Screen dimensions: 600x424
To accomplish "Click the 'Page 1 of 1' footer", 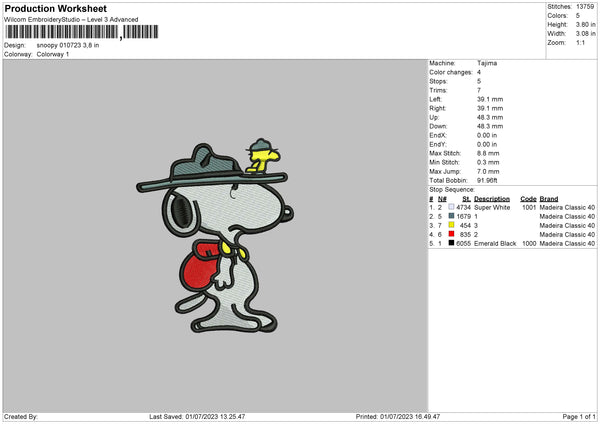I will coord(579,416).
